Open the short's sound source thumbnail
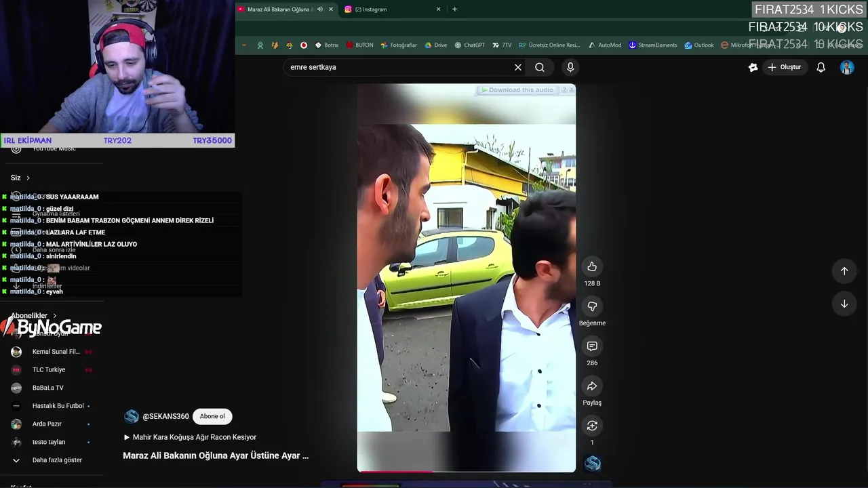Image resolution: width=868 pixels, height=488 pixels. coord(593,464)
